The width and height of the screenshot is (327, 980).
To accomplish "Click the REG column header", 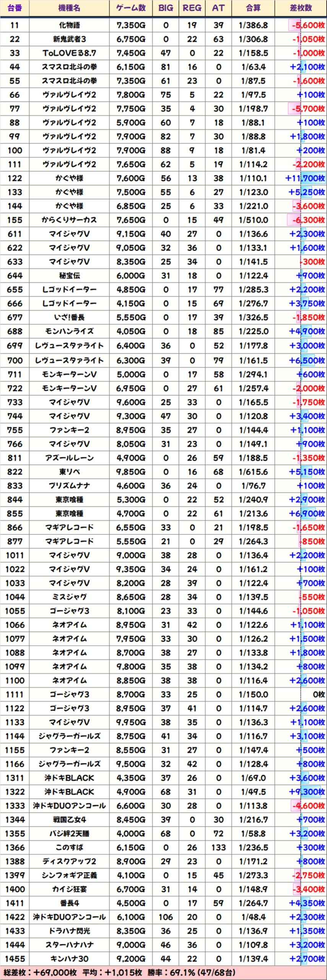I will 192,8.
